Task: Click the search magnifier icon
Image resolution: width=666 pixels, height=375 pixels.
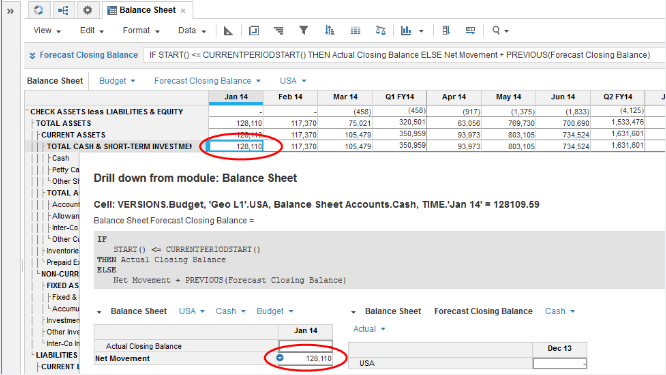Action: click(496, 31)
